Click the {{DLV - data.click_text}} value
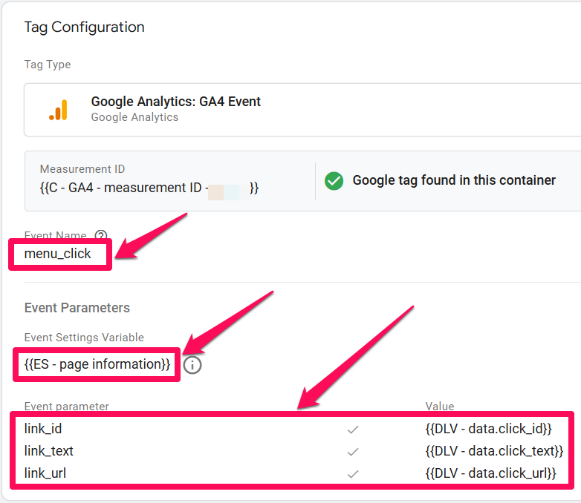The image size is (581, 503). (x=494, y=451)
